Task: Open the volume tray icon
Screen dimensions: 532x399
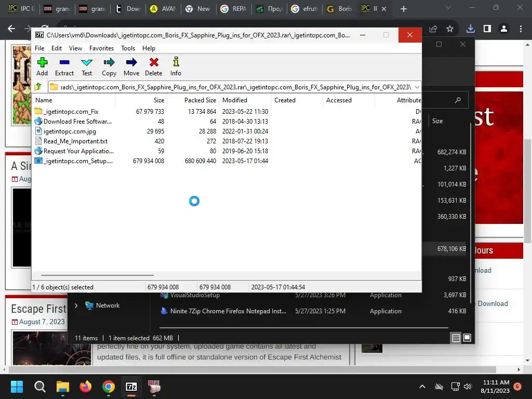Action: tap(468, 387)
